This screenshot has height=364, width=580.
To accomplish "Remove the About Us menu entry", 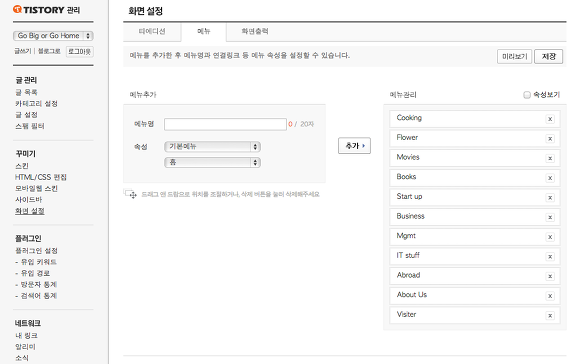I will pyautogui.click(x=550, y=296).
